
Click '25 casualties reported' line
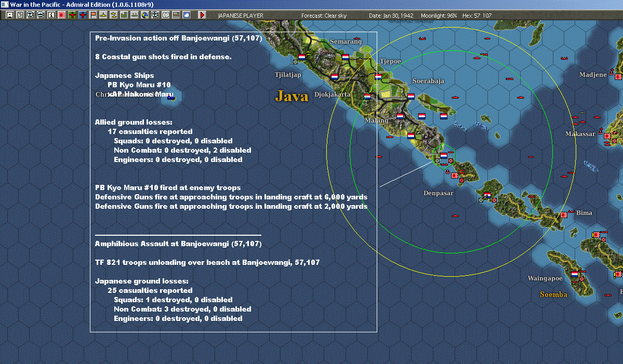tap(150, 290)
